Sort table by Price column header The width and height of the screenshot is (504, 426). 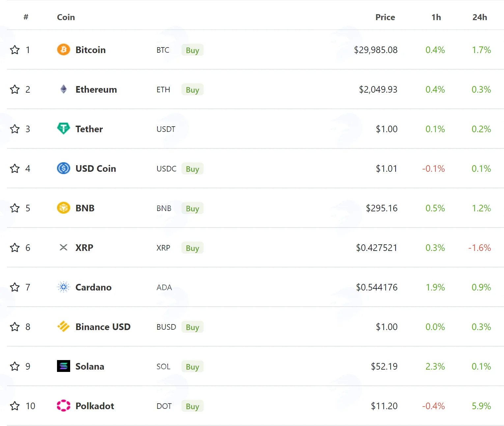tap(385, 17)
